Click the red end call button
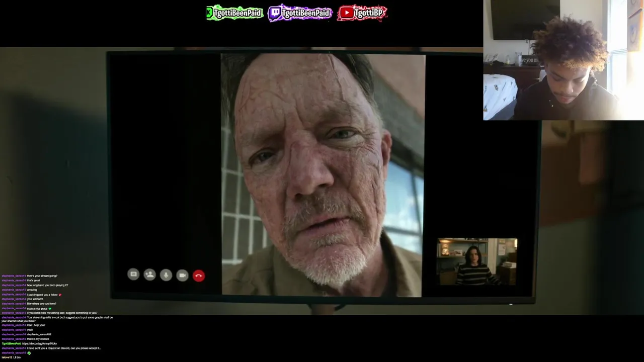 pyautogui.click(x=199, y=275)
